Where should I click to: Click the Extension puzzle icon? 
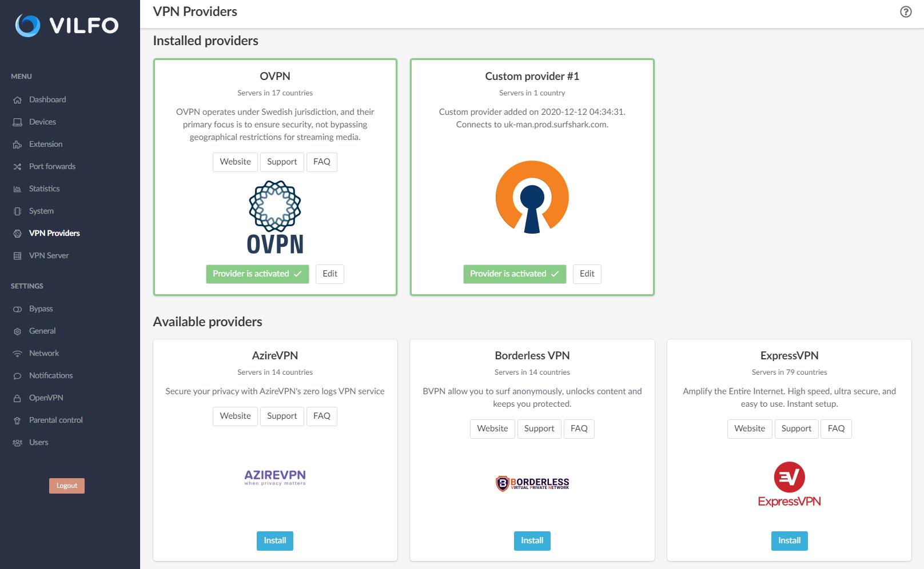[x=17, y=145]
